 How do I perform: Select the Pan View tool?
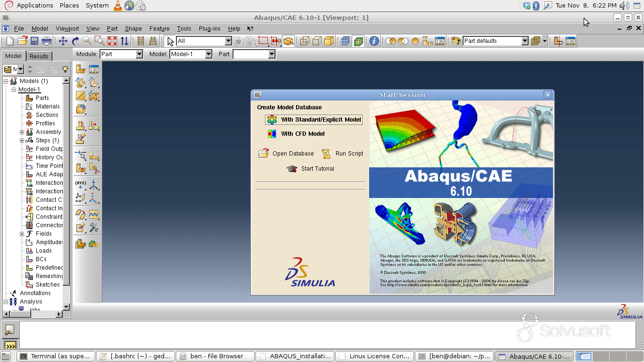63,41
